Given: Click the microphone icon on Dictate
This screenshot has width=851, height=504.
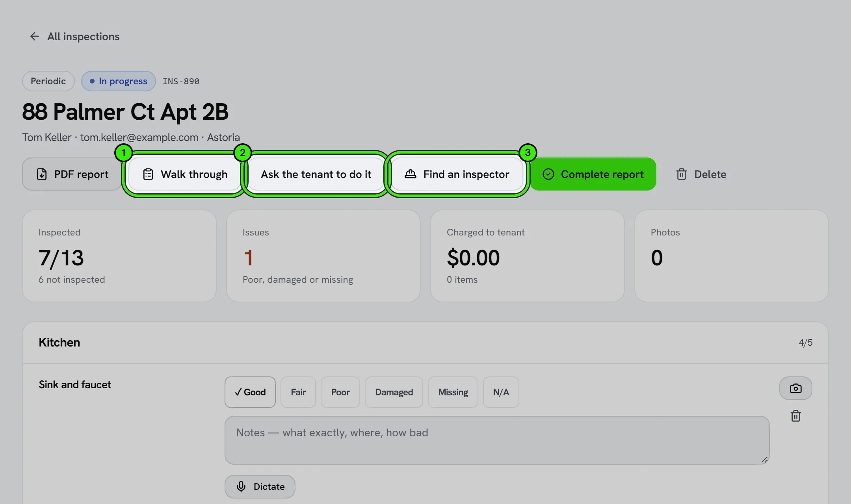Looking at the screenshot, I should tap(241, 487).
